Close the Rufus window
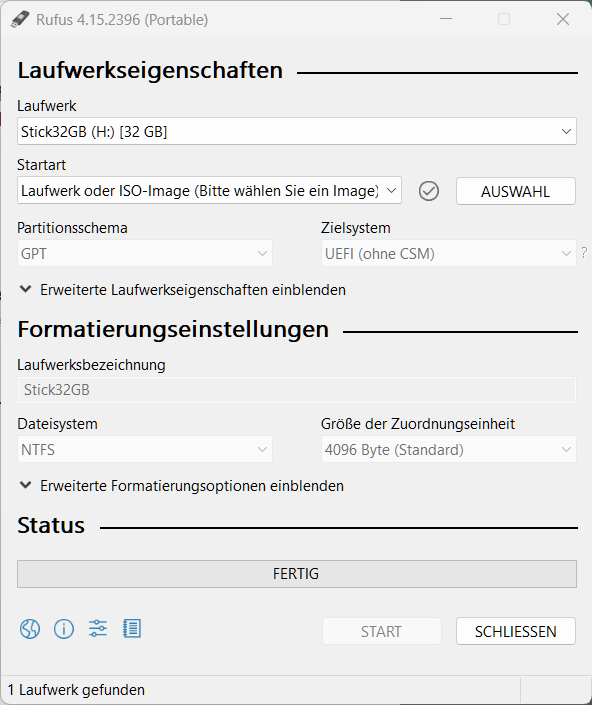The width and height of the screenshot is (592, 705). (563, 19)
